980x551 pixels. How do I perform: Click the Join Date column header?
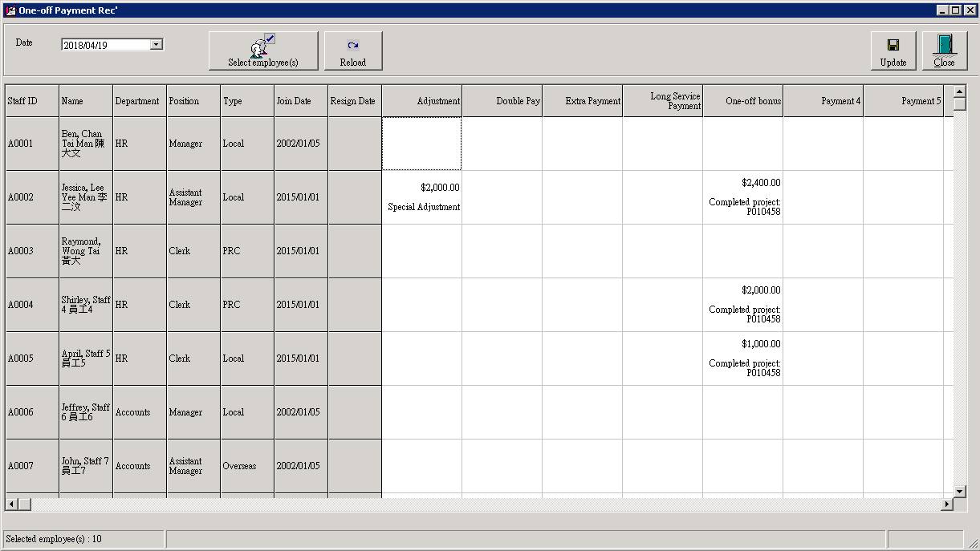(x=301, y=101)
